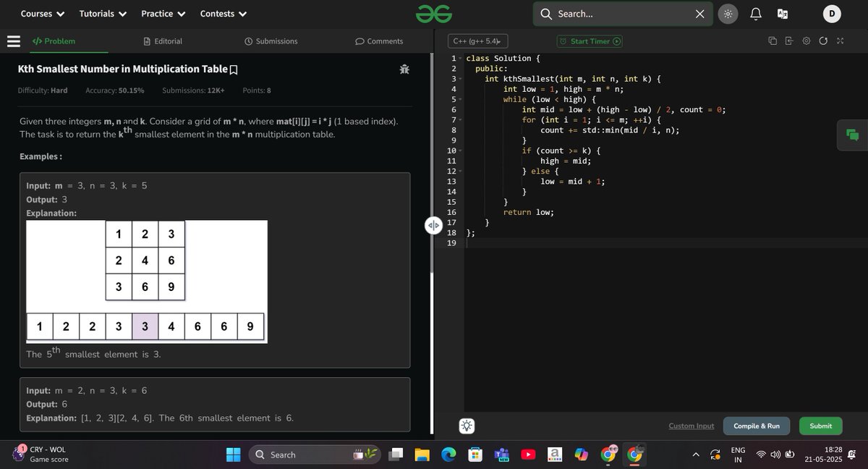The width and height of the screenshot is (868, 469).
Task: Open YouTube from the taskbar
Action: (529, 455)
